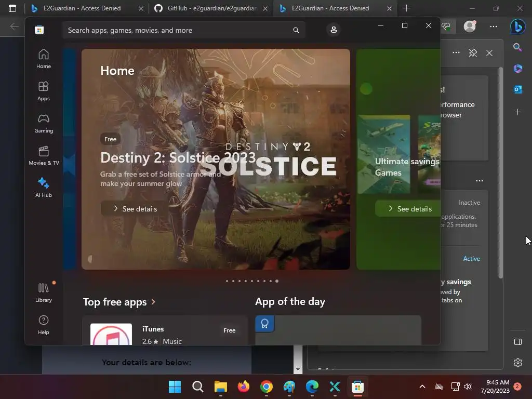Open Edge Settings and more menu

[x=494, y=26]
